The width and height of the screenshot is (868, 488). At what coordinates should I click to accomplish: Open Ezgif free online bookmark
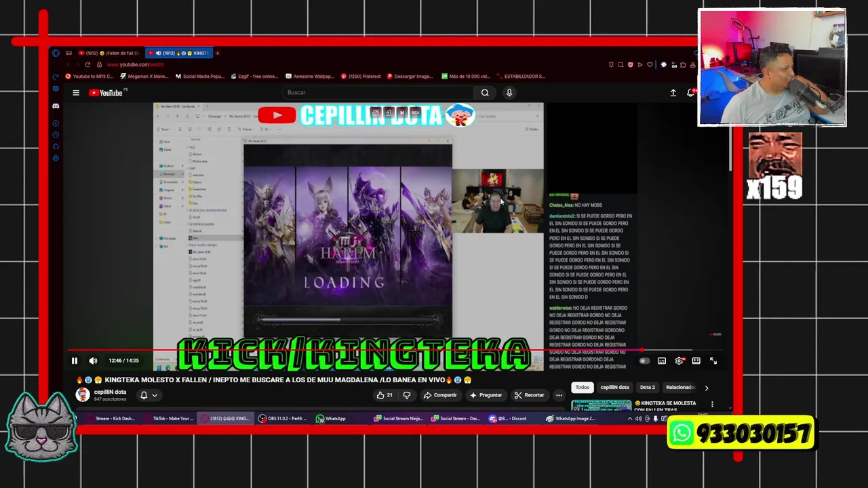(254, 77)
